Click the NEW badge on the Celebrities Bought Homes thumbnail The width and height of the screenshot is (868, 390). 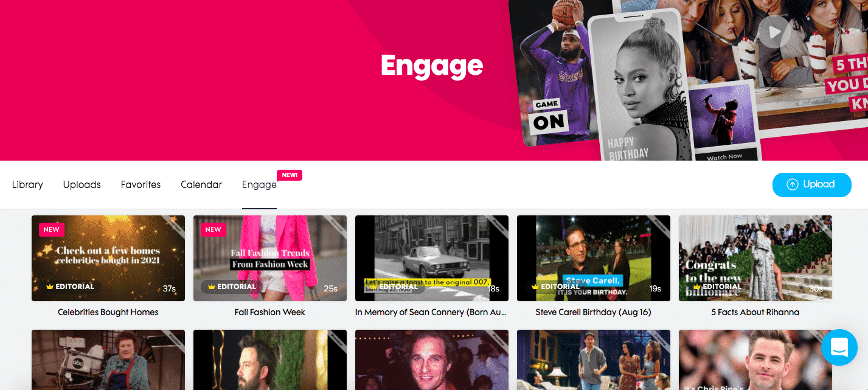pos(52,229)
